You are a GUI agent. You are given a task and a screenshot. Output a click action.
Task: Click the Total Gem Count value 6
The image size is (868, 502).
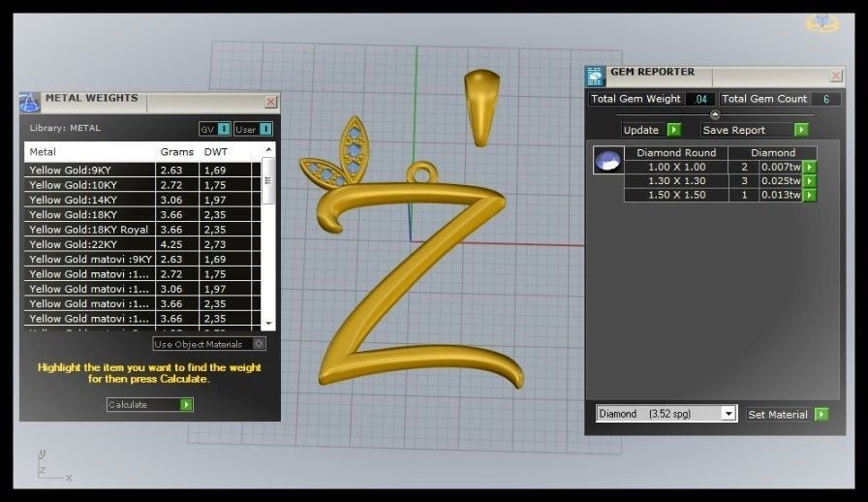tap(826, 99)
